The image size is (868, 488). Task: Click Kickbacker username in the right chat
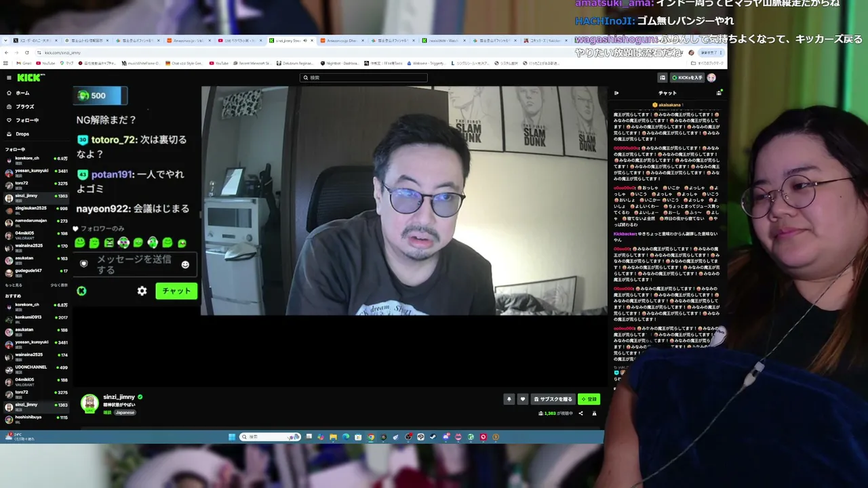625,234
